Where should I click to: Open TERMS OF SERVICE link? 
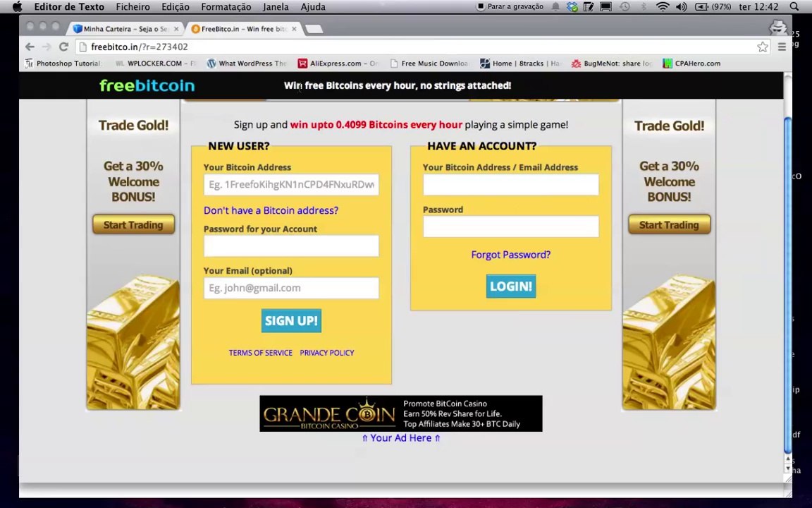point(261,353)
